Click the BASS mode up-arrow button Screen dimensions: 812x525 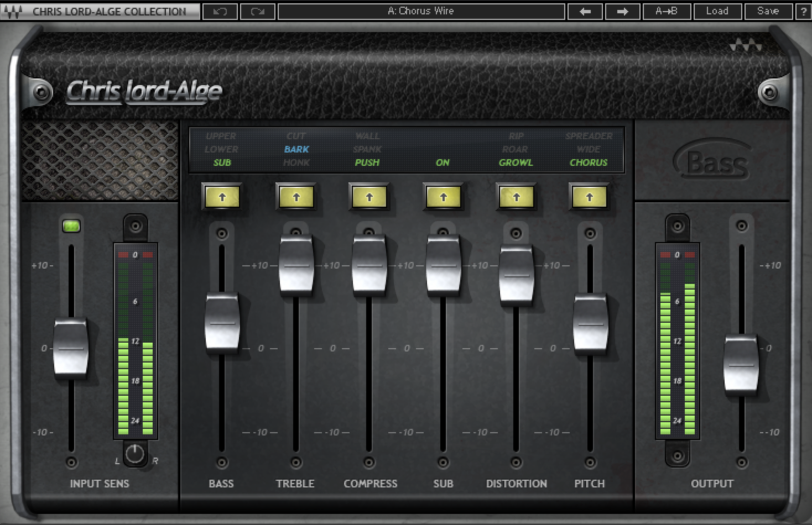click(x=222, y=197)
